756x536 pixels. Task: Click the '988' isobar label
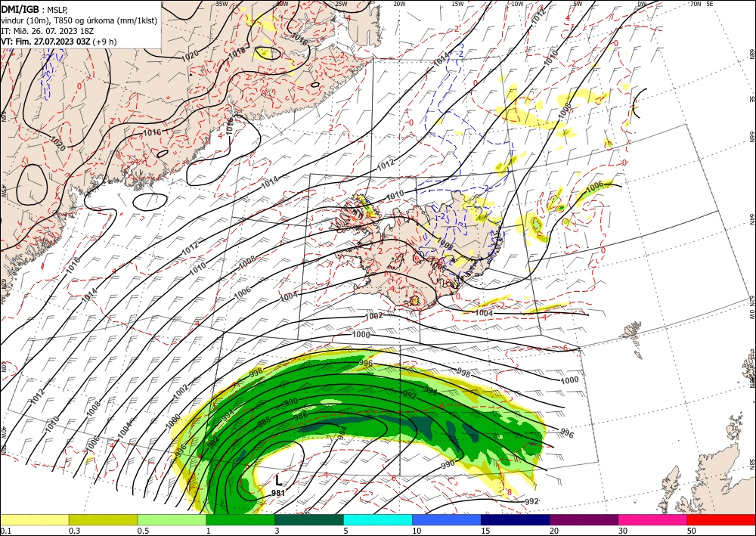265,421
